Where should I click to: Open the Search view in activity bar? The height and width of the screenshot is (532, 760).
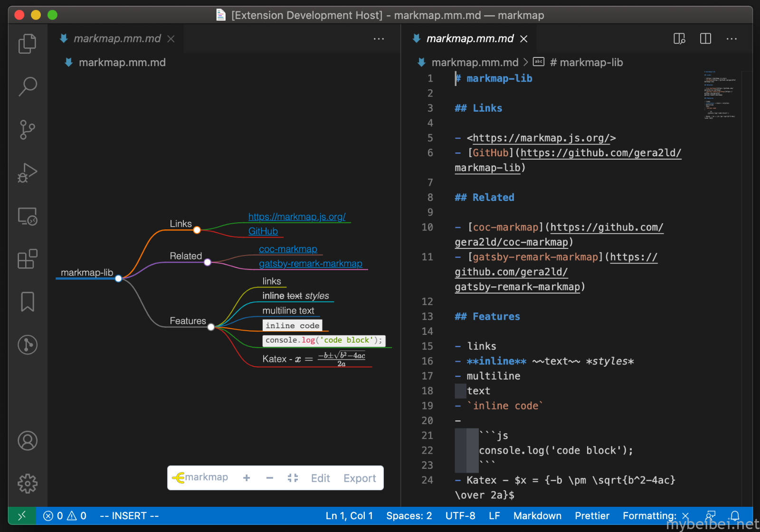coord(28,86)
